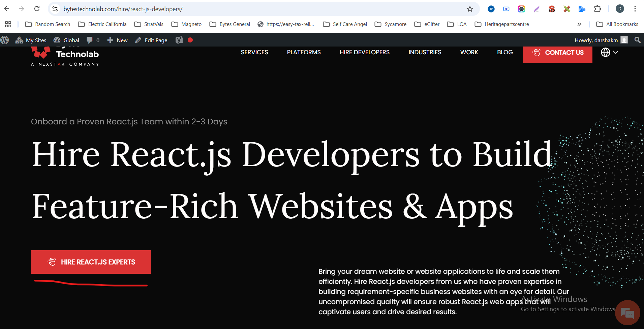
Task: Open the globe language selector
Action: (x=606, y=52)
